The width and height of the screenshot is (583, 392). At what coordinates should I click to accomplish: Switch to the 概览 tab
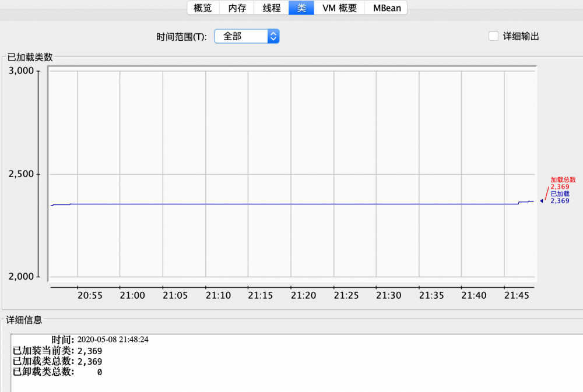click(x=202, y=8)
